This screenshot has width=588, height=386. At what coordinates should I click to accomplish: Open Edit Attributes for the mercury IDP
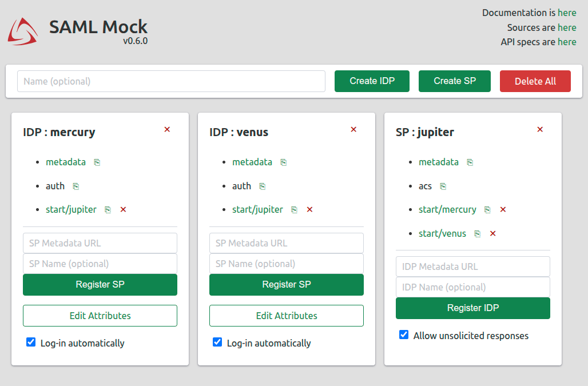(100, 316)
